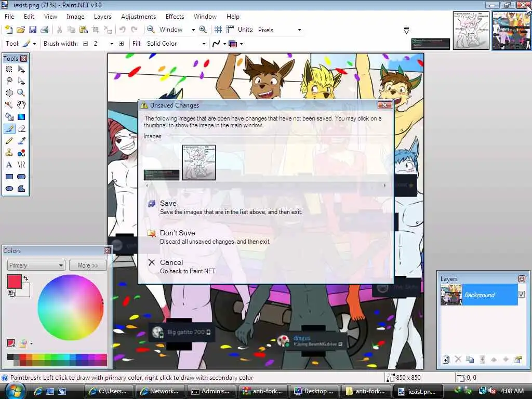532x399 pixels.
Task: Click the Paste toolbar icon
Action: [x=84, y=30]
